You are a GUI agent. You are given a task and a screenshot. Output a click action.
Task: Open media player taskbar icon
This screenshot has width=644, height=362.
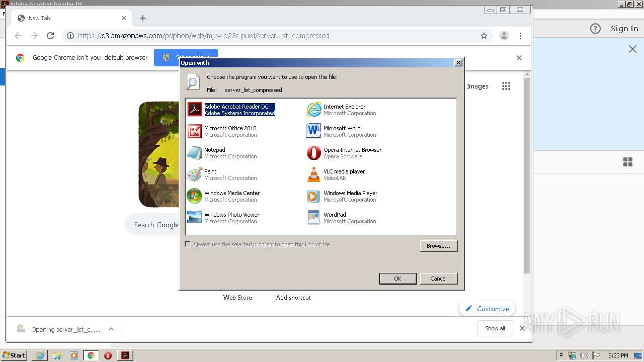pos(74,355)
